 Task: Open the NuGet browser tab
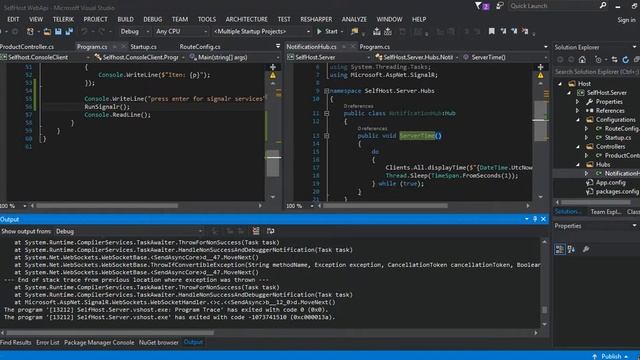click(159, 342)
